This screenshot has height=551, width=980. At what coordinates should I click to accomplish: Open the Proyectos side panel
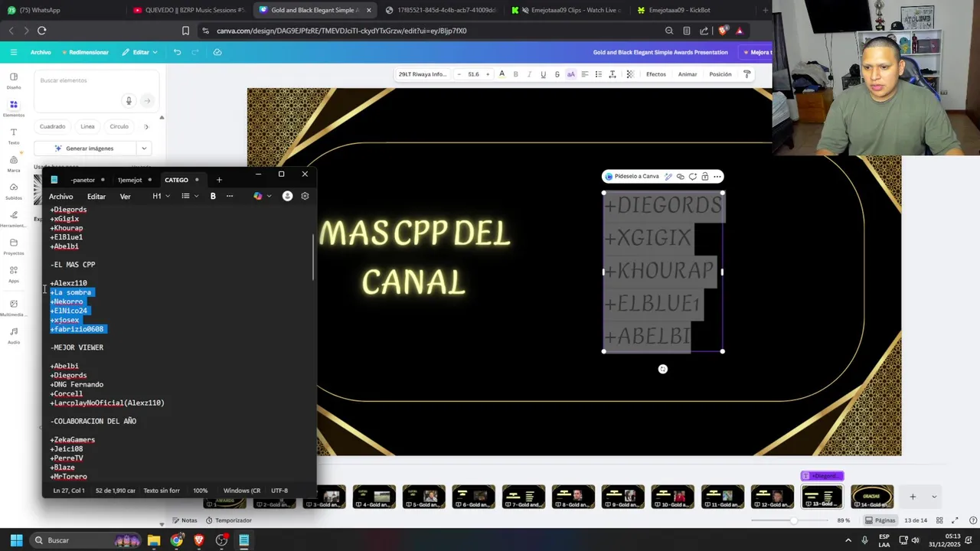point(14,246)
